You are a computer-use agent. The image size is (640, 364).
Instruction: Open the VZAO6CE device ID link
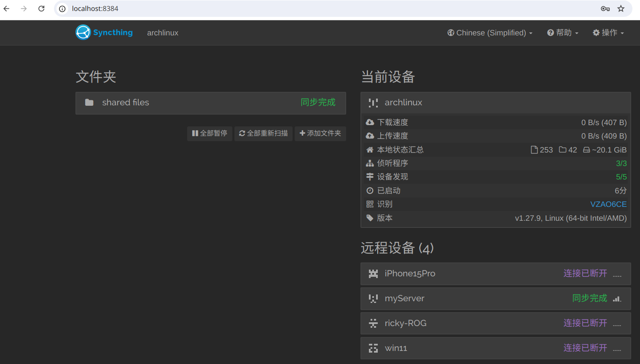(x=608, y=204)
